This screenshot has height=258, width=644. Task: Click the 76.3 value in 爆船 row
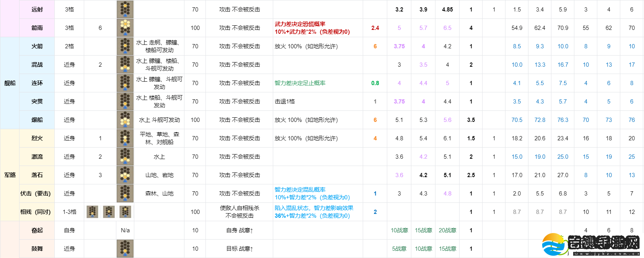coord(563,120)
